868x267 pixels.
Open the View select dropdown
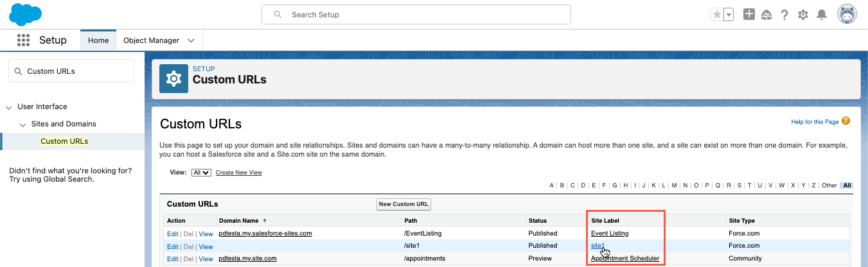201,173
